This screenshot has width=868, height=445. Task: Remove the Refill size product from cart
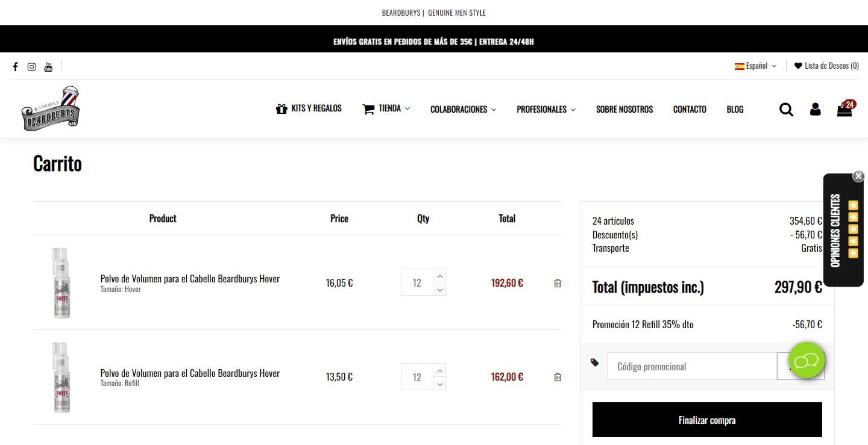pos(558,377)
